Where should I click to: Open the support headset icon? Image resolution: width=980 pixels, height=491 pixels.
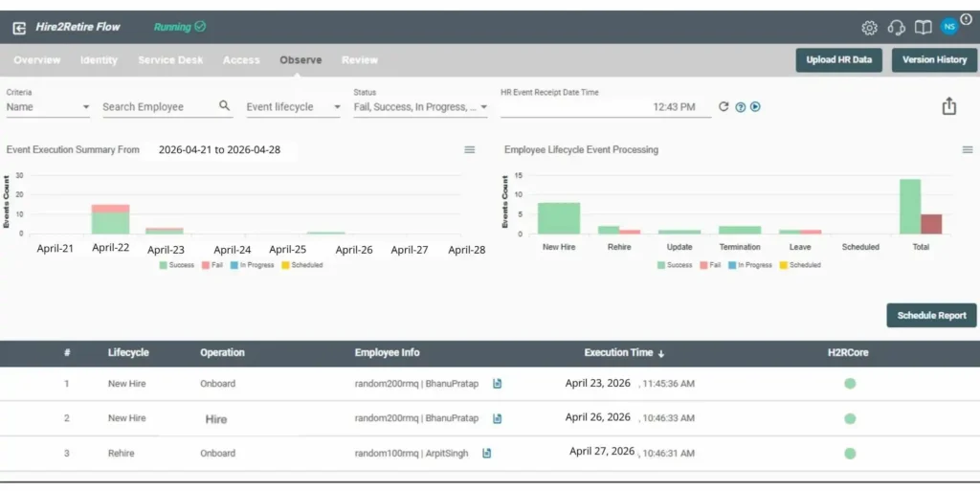coord(896,28)
